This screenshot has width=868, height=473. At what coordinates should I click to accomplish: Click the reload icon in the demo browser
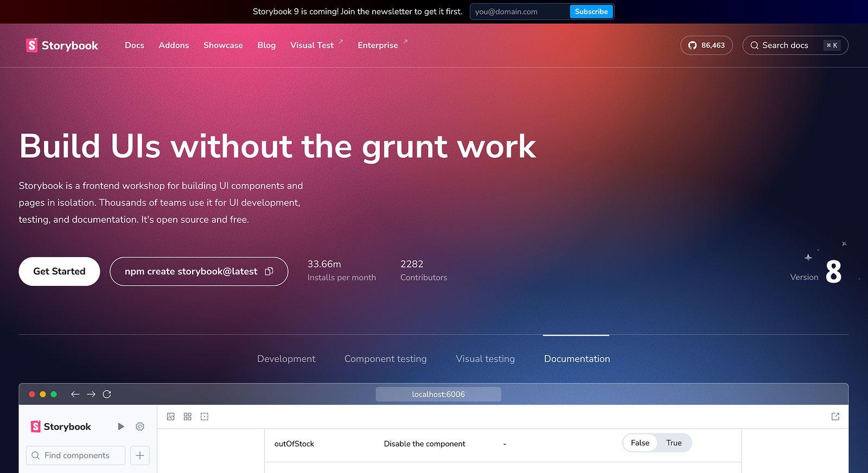(107, 394)
